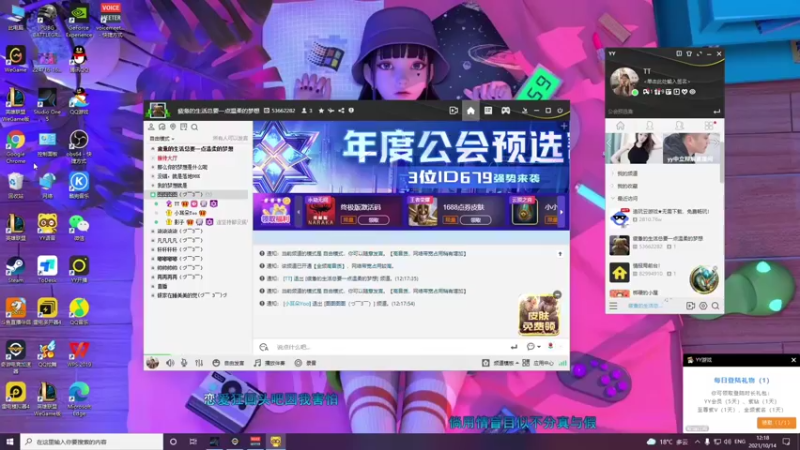Click the headset icon above channel tree
The image size is (800, 450).
point(162,127)
